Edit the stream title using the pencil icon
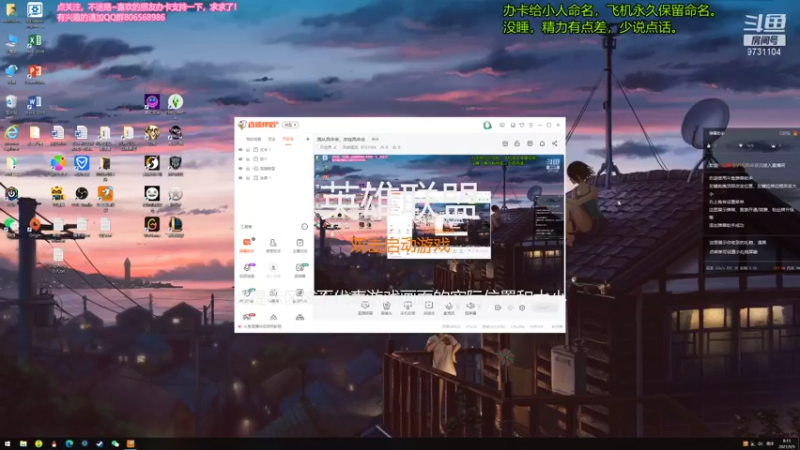 pyautogui.click(x=335, y=147)
